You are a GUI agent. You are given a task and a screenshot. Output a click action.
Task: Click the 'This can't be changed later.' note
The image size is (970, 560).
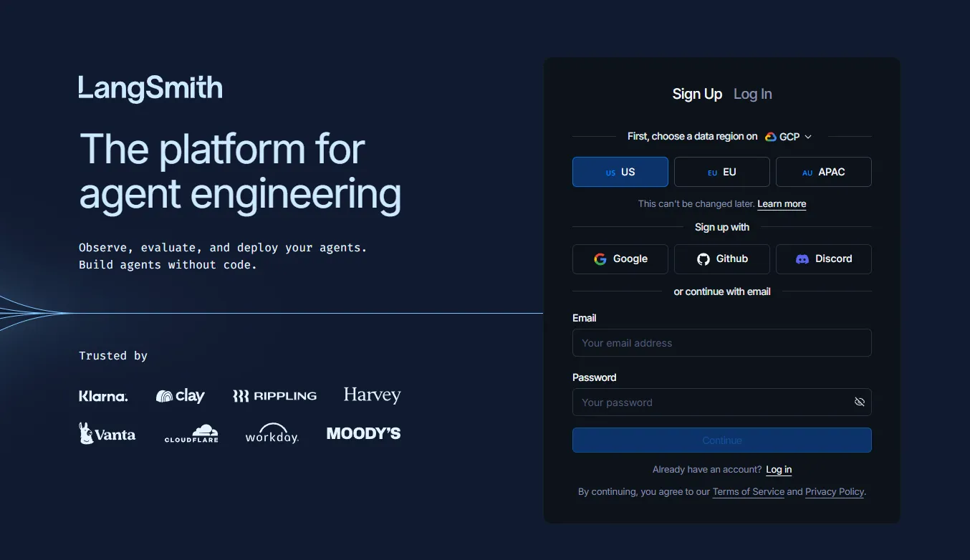click(696, 204)
